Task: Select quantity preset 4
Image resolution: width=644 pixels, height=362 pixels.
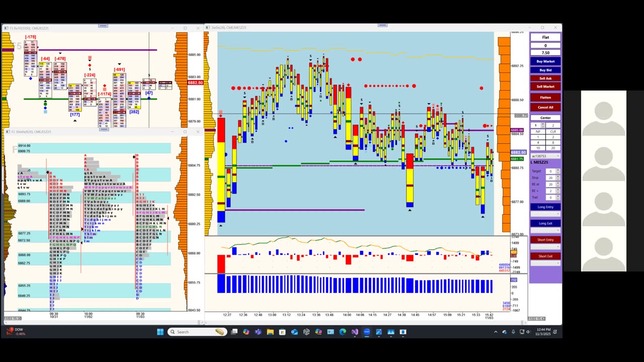Action: click(538, 142)
